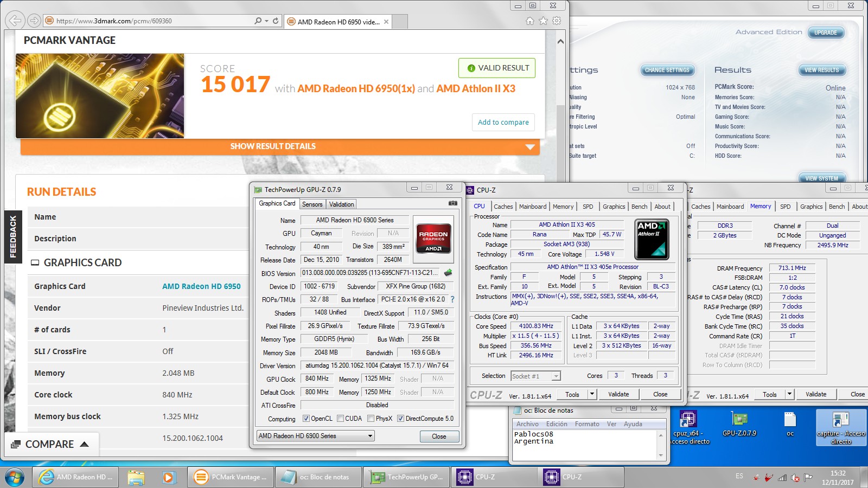Click the browser page scroll up arrow
Viewport: 868px width, 488px height.
click(560, 42)
